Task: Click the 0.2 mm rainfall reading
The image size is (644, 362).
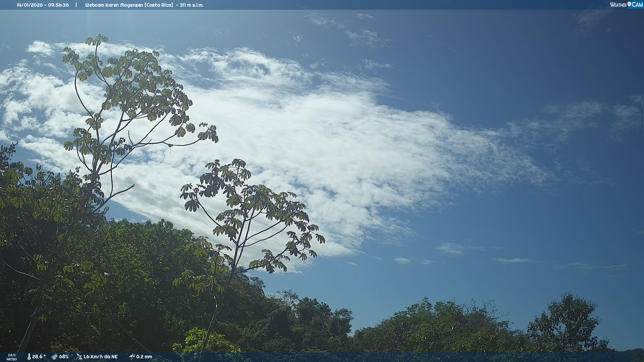Action: (144, 357)
